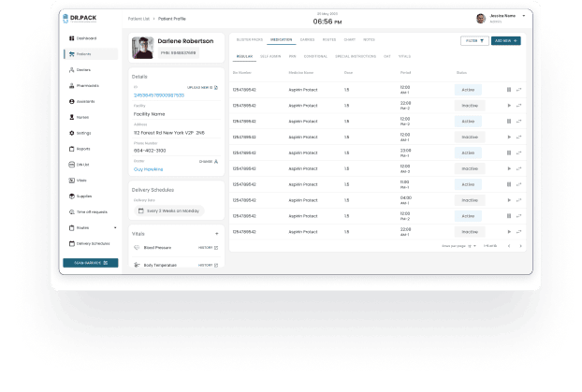
Task: Click the Scan Barcode button
Action: (90, 263)
